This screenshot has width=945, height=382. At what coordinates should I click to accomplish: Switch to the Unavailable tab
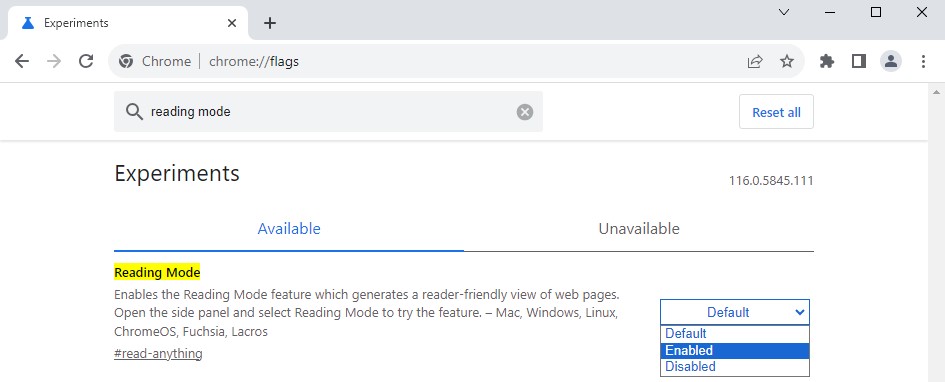[x=639, y=229]
